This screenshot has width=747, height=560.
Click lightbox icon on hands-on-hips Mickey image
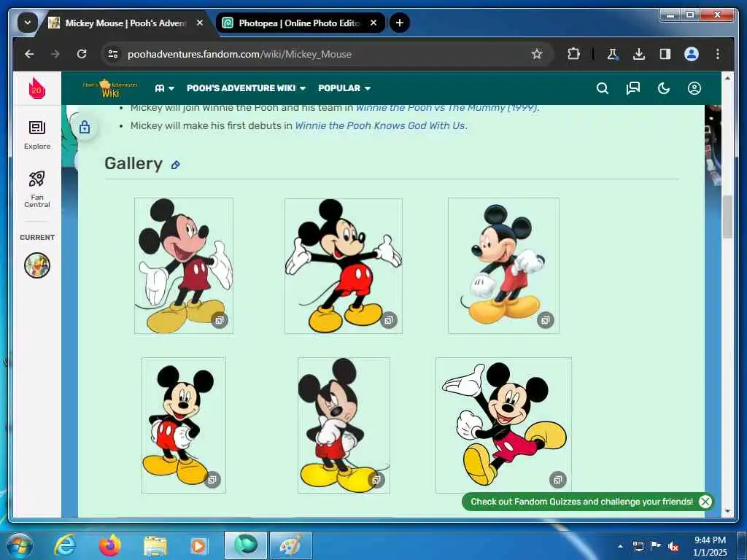212,480
